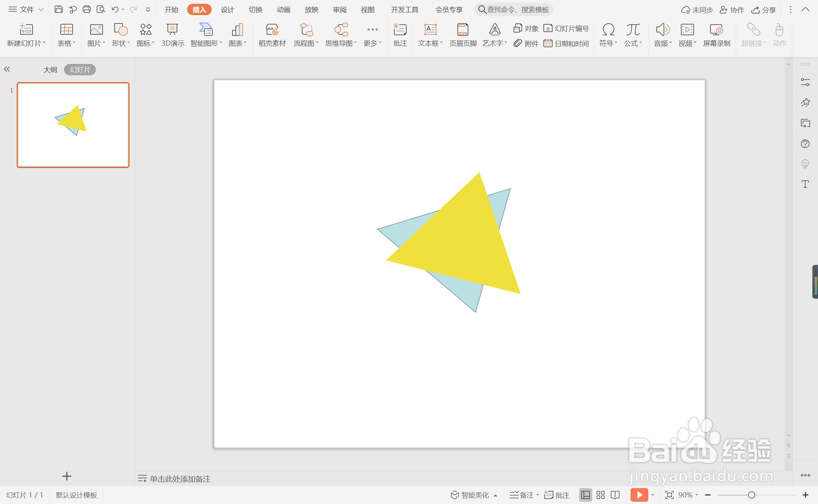This screenshot has width=818, height=504.
Task: Add new slide with plus button below thumbnails
Action: pos(67,476)
